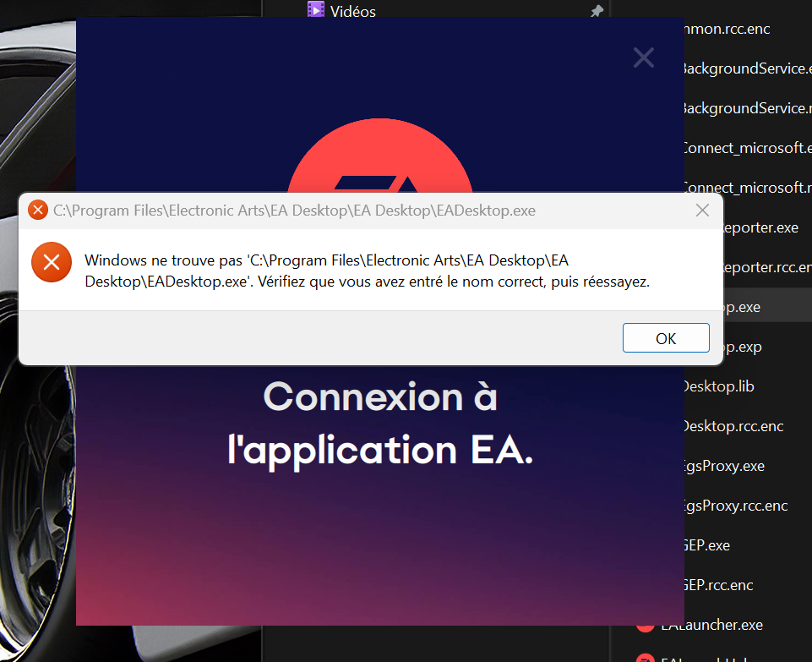Click the small error icon in dialog title bar
This screenshot has width=812, height=662.
coord(38,211)
